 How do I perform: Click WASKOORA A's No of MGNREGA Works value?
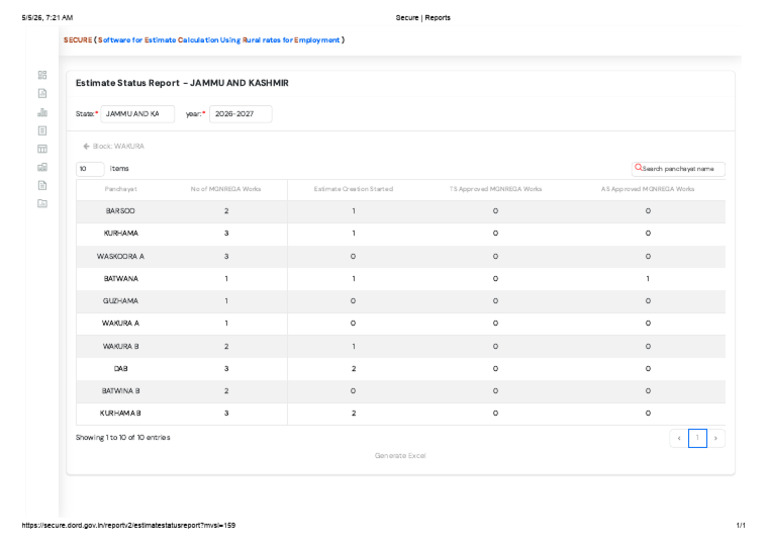click(x=226, y=256)
